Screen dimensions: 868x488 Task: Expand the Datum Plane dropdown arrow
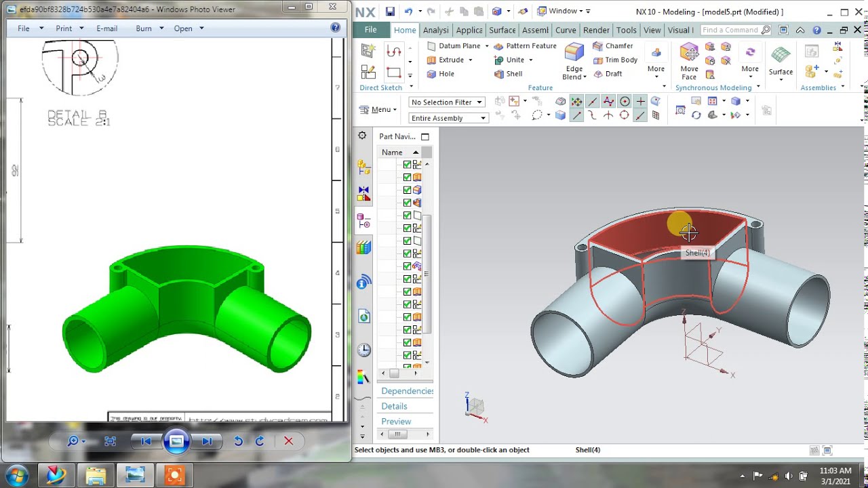point(486,47)
